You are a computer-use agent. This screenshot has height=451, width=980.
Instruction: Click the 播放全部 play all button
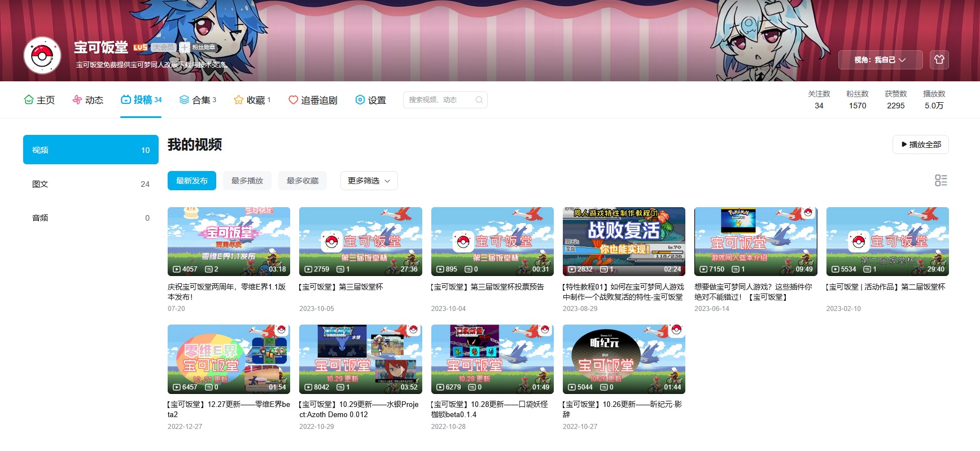[921, 145]
